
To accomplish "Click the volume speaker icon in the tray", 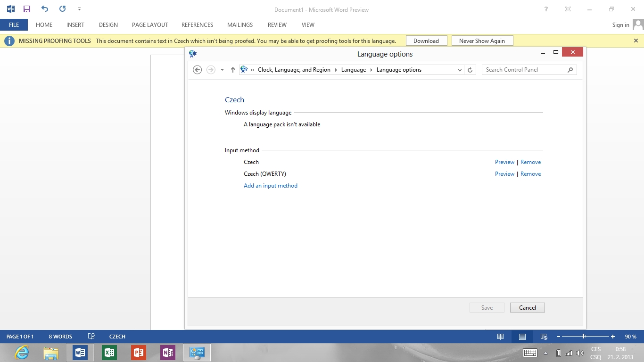I will point(580,353).
